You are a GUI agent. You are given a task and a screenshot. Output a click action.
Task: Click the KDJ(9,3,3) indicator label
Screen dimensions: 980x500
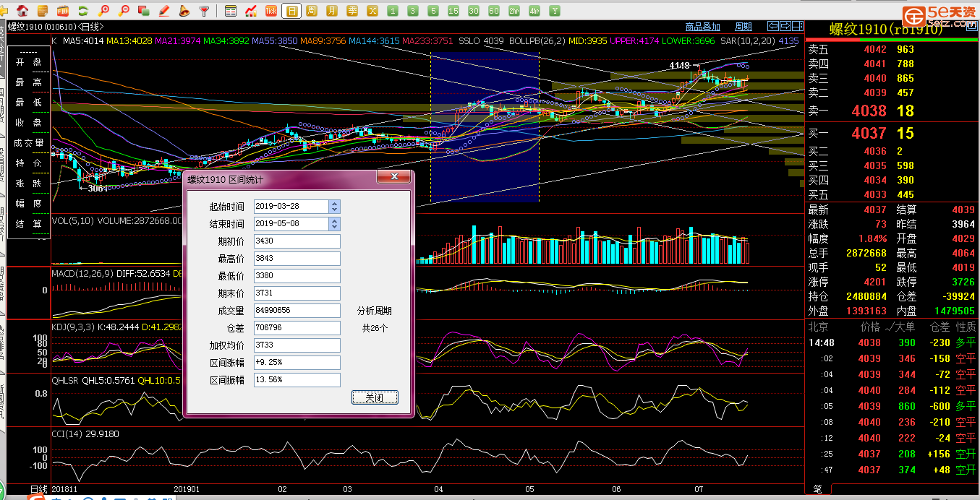pos(73,327)
